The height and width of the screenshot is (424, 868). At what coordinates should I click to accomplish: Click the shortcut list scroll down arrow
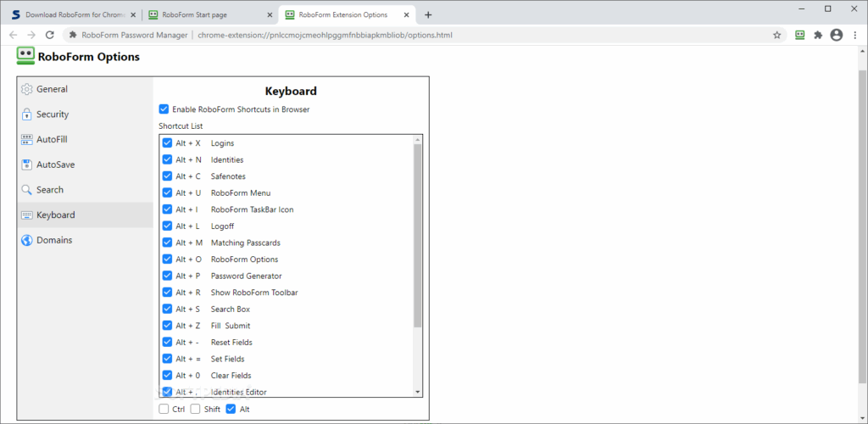click(x=417, y=391)
